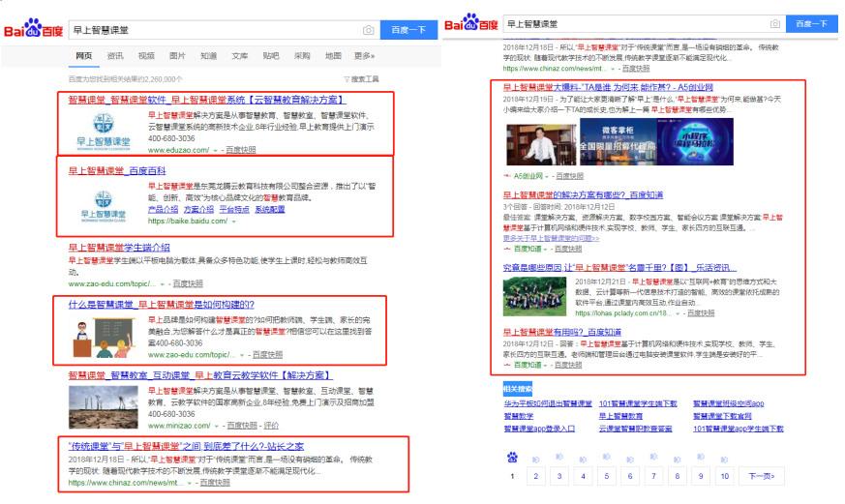Viewport: 845px width, 504px height.
Task: Click the 下一页> next page button
Action: [x=762, y=476]
